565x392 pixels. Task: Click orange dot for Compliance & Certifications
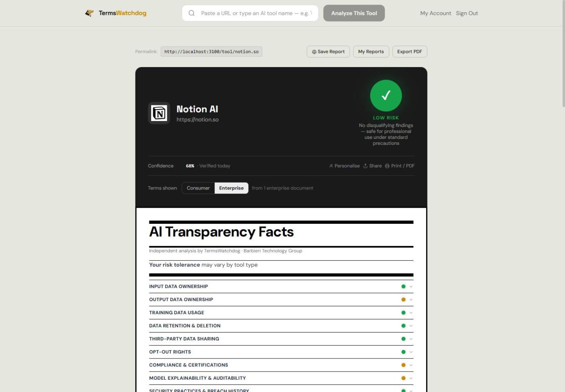pyautogui.click(x=403, y=365)
